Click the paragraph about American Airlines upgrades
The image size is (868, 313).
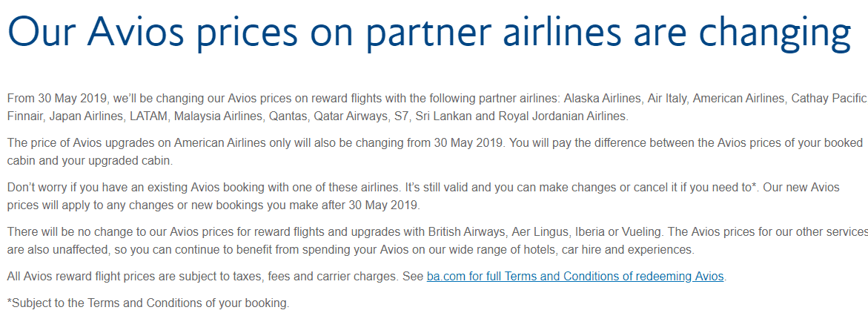[x=296, y=142]
